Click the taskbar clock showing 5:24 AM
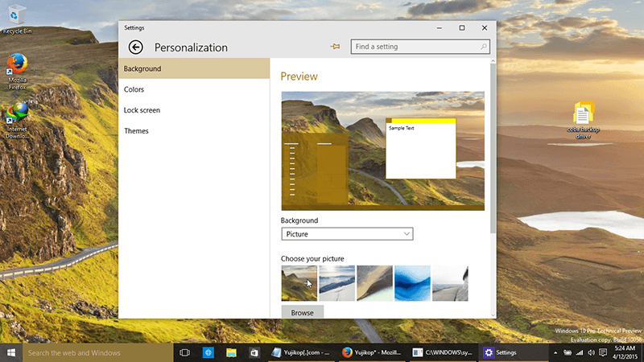This screenshot has width=644, height=362. [x=625, y=352]
